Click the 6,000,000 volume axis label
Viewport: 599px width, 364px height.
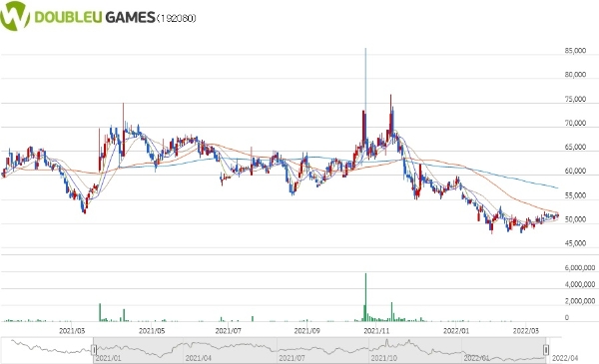(580, 268)
